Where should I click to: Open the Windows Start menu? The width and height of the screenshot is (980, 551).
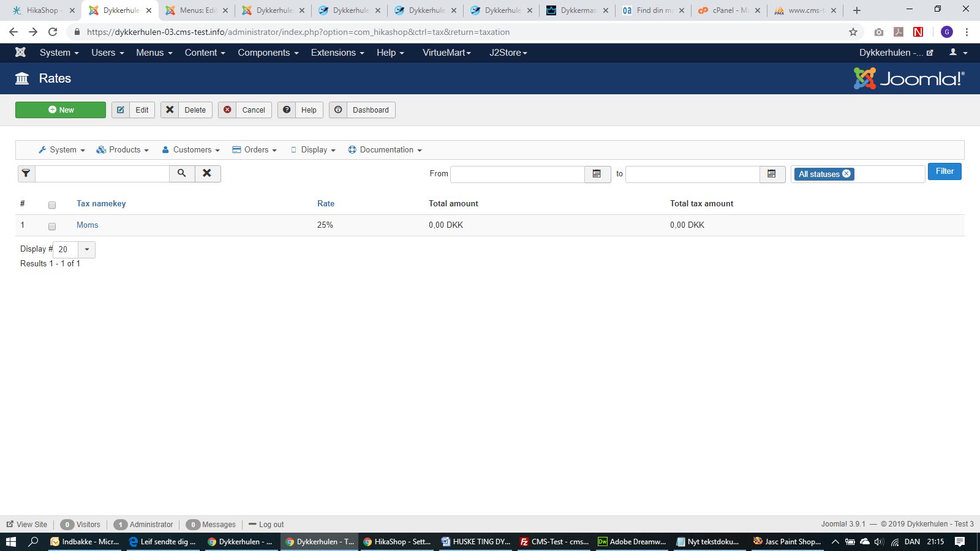10,542
